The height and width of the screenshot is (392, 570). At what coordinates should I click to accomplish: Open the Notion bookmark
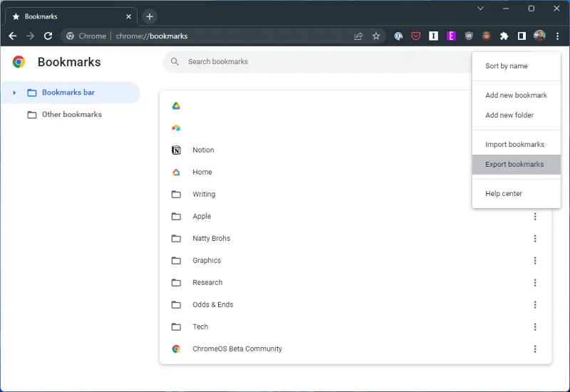[203, 150]
